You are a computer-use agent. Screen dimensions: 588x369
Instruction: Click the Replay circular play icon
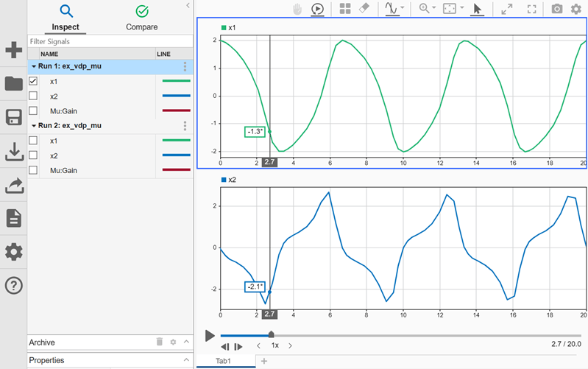pos(318,9)
